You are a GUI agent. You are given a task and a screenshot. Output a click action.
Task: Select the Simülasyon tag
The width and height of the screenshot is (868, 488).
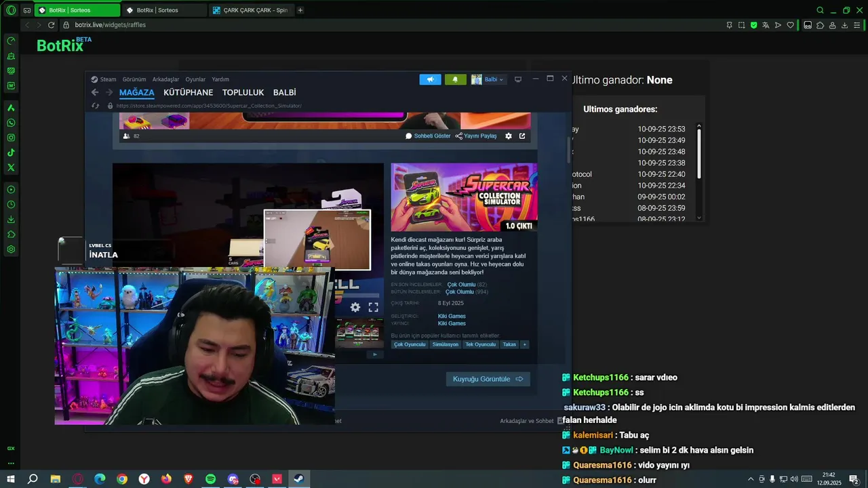446,344
